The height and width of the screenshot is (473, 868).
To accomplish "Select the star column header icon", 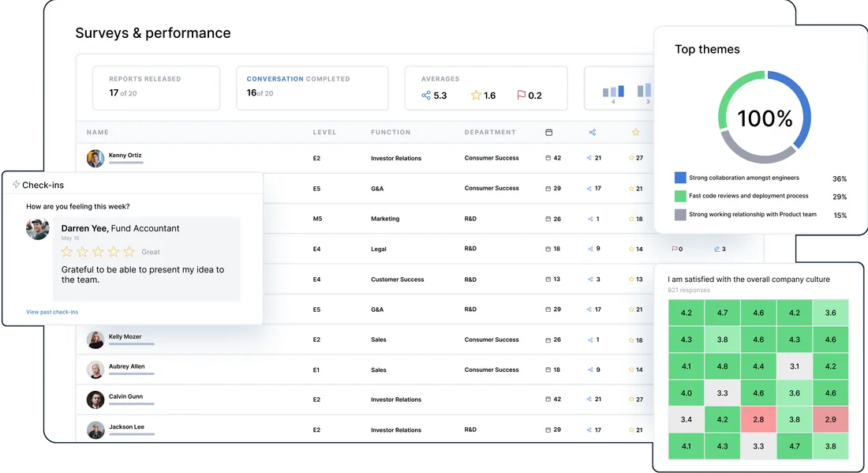I will tap(636, 132).
